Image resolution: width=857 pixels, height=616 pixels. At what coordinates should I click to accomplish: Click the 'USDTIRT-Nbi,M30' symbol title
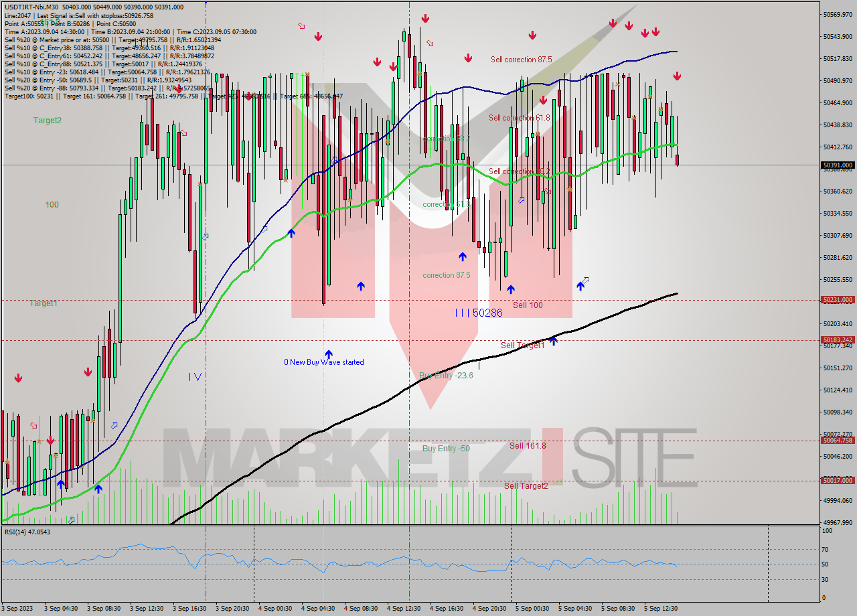pos(31,7)
